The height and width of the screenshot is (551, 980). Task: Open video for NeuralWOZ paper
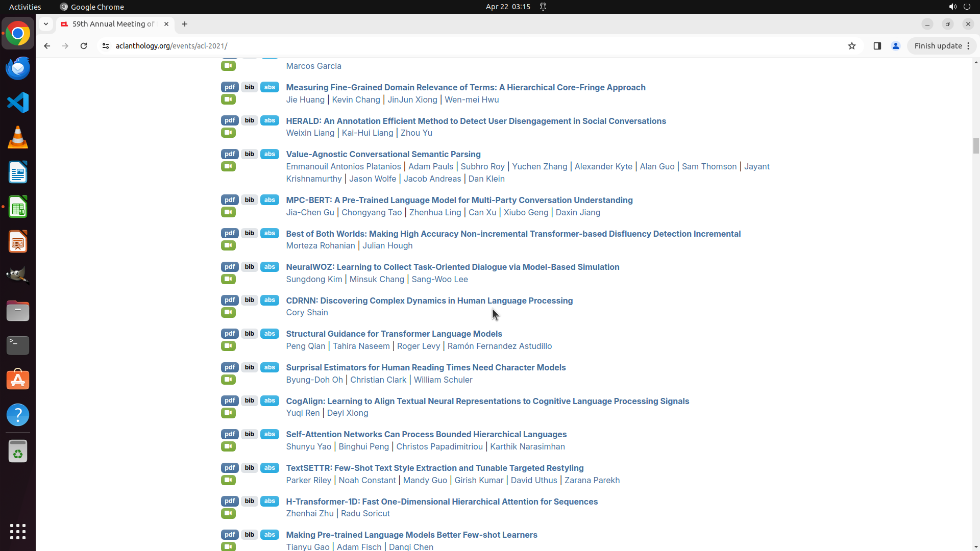pos(228,279)
